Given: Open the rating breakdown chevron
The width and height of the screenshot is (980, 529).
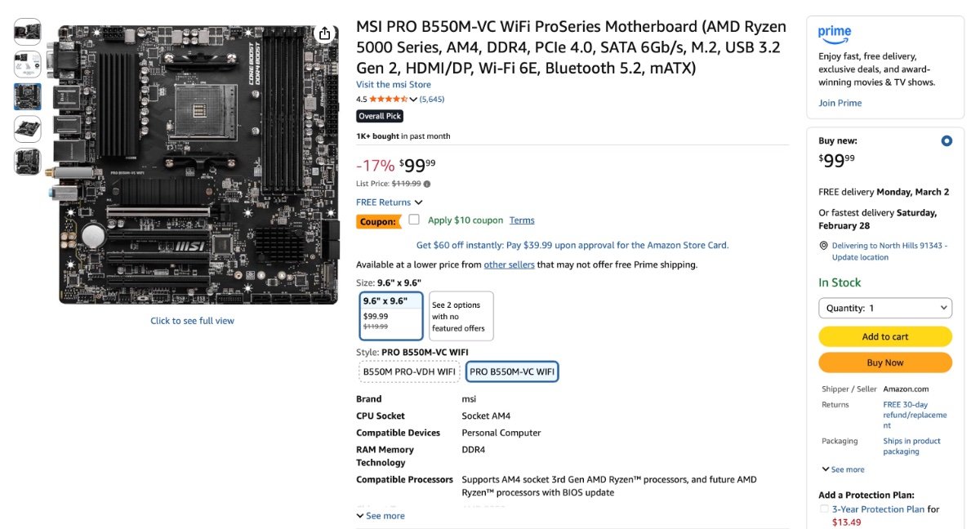Looking at the screenshot, I should (413, 100).
